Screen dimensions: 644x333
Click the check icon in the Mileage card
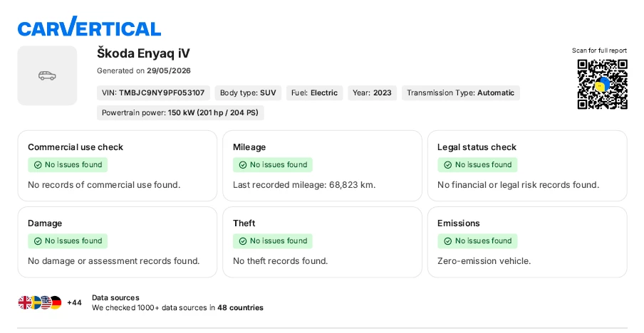243,165
